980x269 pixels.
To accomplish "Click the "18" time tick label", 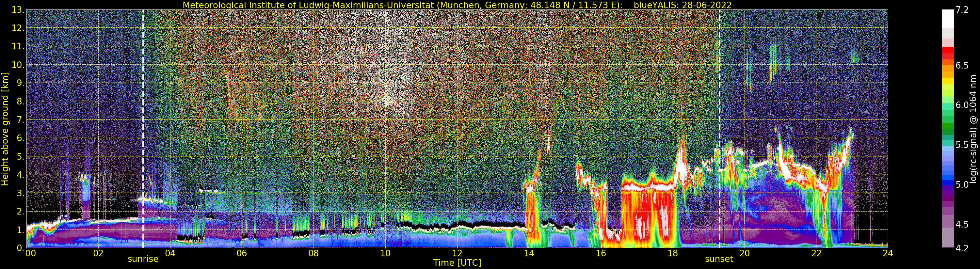I will click(x=673, y=253).
